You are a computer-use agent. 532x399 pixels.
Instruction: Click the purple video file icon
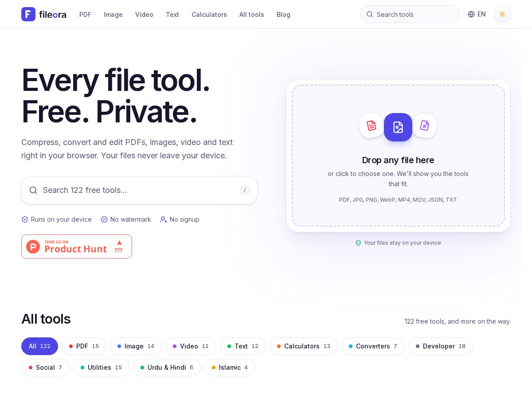425,125
